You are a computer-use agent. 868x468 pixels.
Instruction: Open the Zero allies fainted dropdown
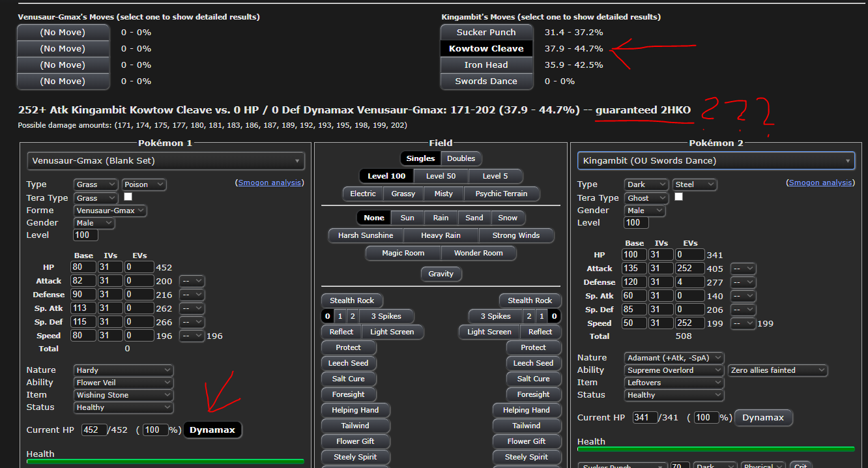777,370
